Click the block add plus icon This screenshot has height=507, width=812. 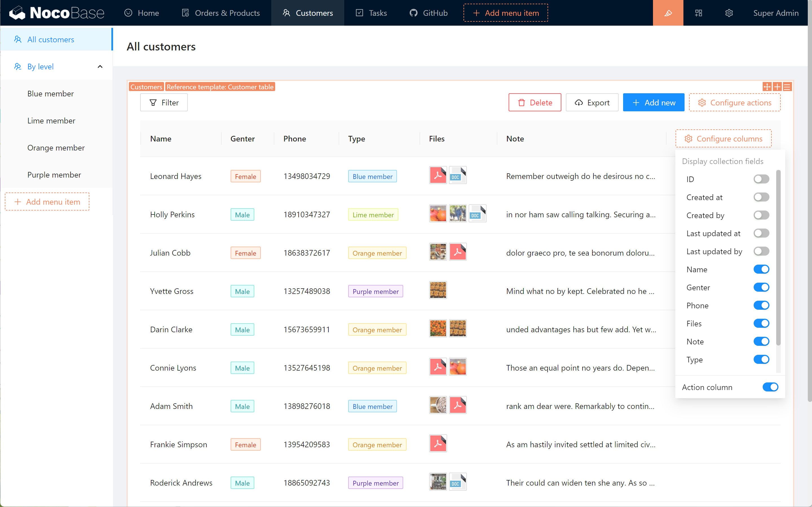point(777,87)
